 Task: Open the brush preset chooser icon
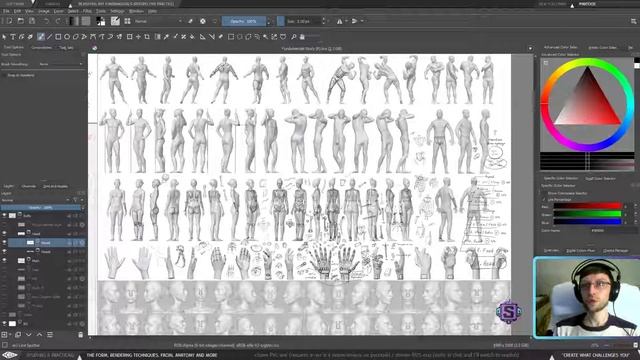127,21
